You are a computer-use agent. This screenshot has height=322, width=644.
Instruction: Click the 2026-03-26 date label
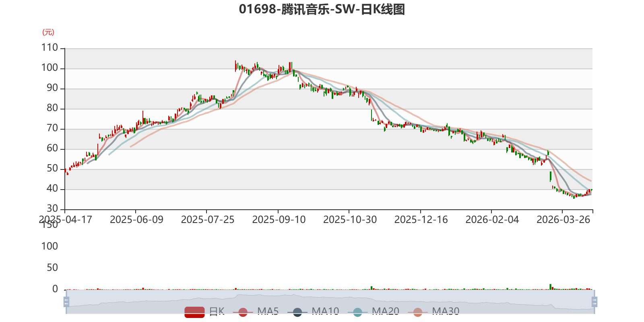pos(563,219)
